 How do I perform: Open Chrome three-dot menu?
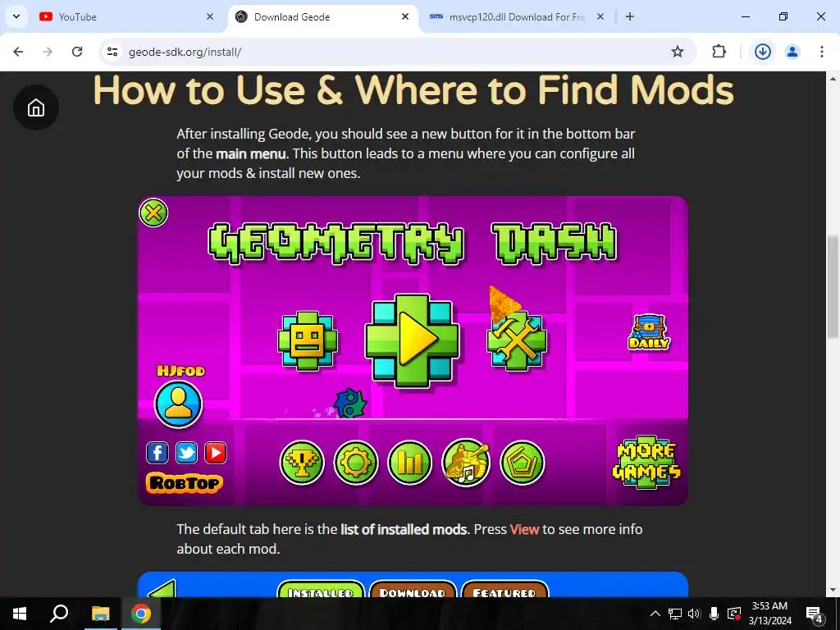click(x=822, y=52)
